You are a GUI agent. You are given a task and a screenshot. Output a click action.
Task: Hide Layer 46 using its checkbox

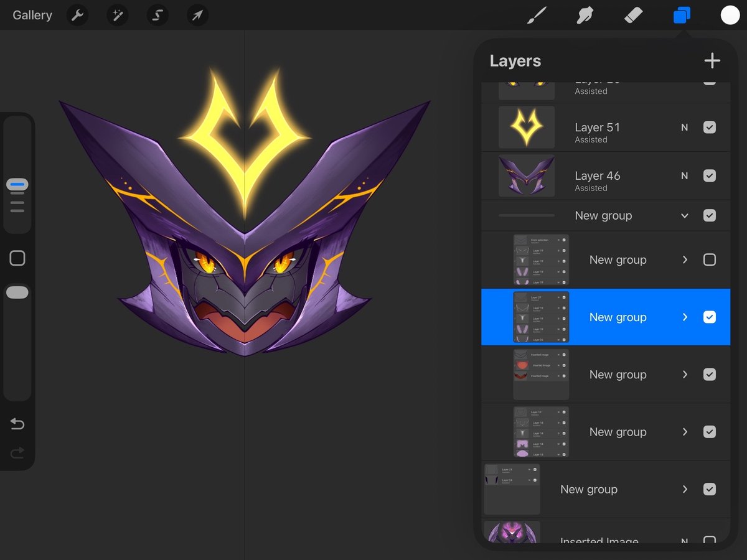pyautogui.click(x=709, y=175)
